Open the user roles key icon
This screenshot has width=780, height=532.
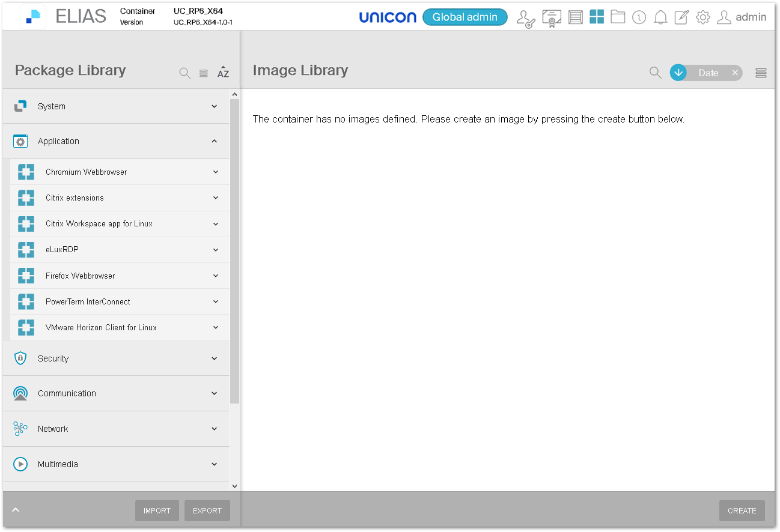tap(526, 18)
